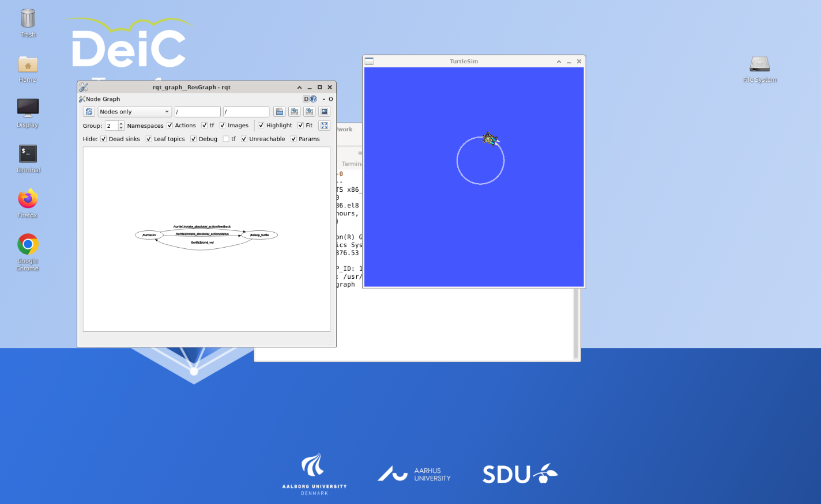Enable Hide tf checkbox

pyautogui.click(x=226, y=139)
